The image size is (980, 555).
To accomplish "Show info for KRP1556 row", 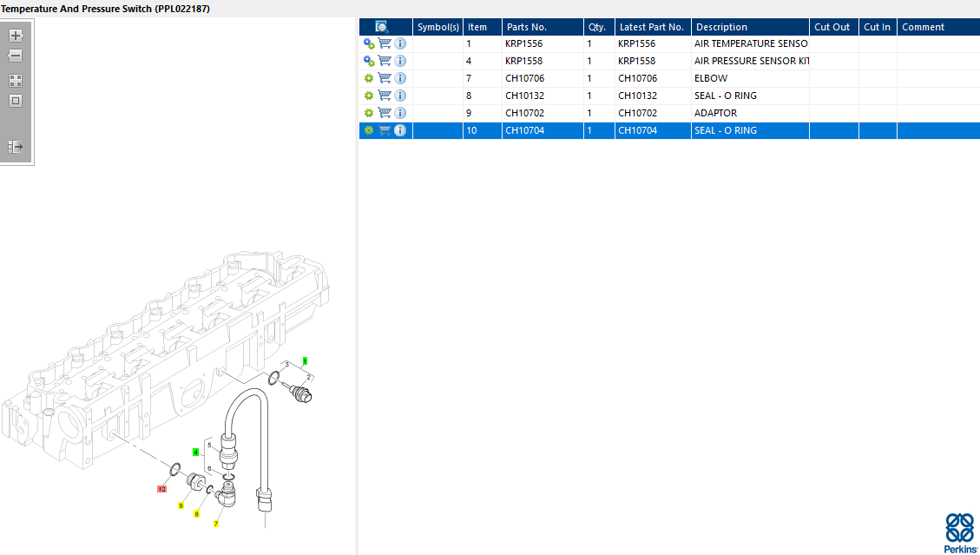I will [x=401, y=43].
